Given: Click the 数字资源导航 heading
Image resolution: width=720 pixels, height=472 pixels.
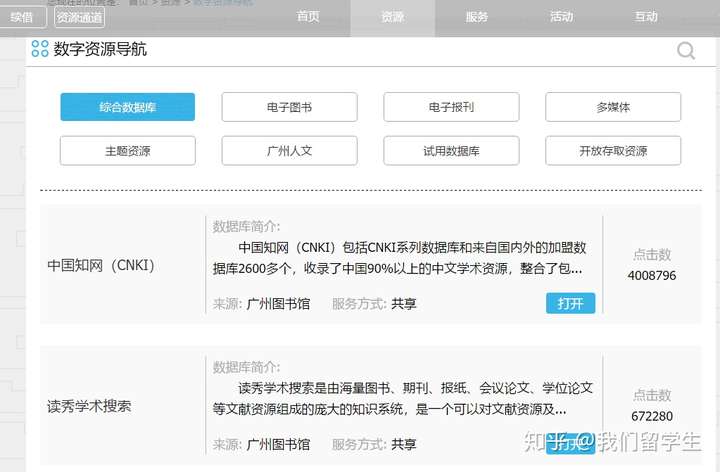Looking at the screenshot, I should pyautogui.click(x=100, y=49).
